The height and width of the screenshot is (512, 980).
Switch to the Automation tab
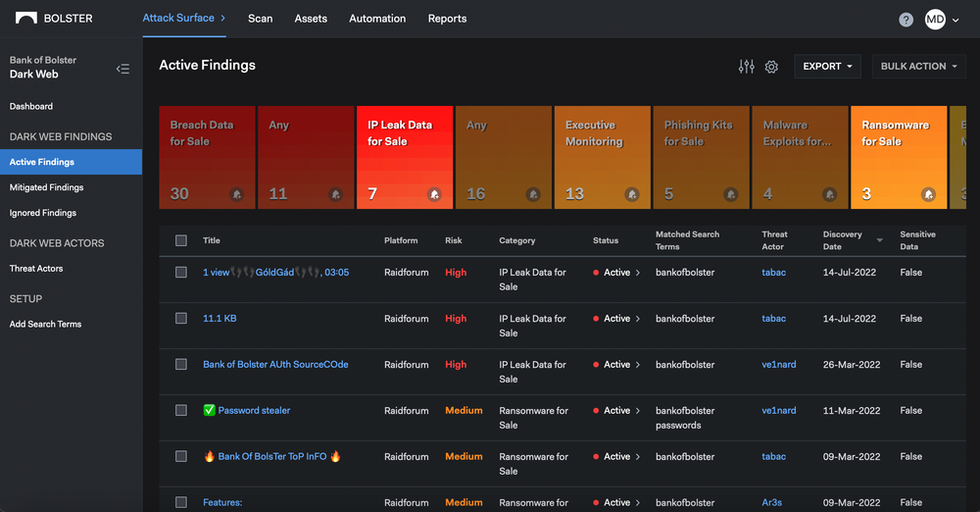point(377,19)
